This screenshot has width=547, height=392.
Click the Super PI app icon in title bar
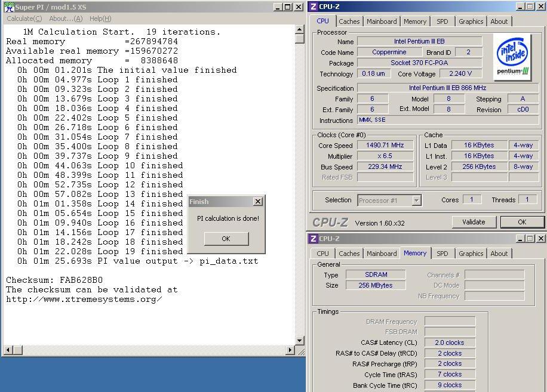(x=9, y=7)
